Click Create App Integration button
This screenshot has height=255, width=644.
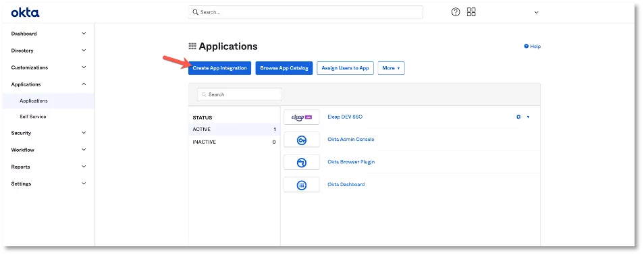point(220,68)
